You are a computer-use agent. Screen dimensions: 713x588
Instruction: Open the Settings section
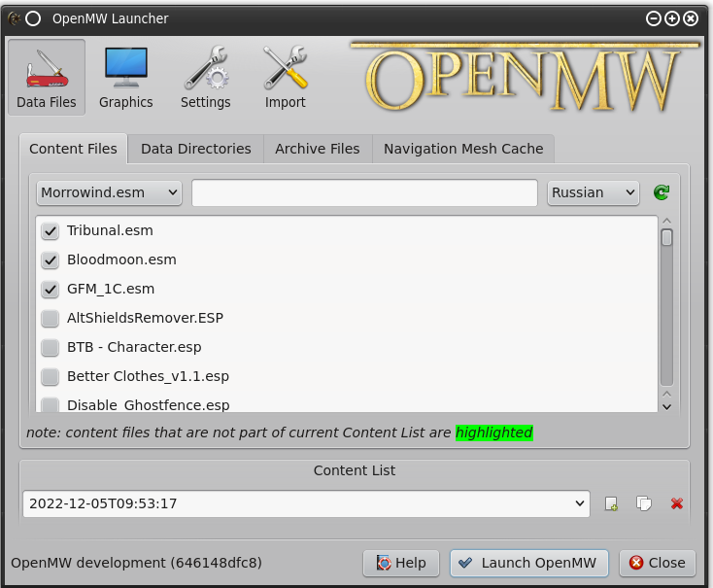pos(206,78)
